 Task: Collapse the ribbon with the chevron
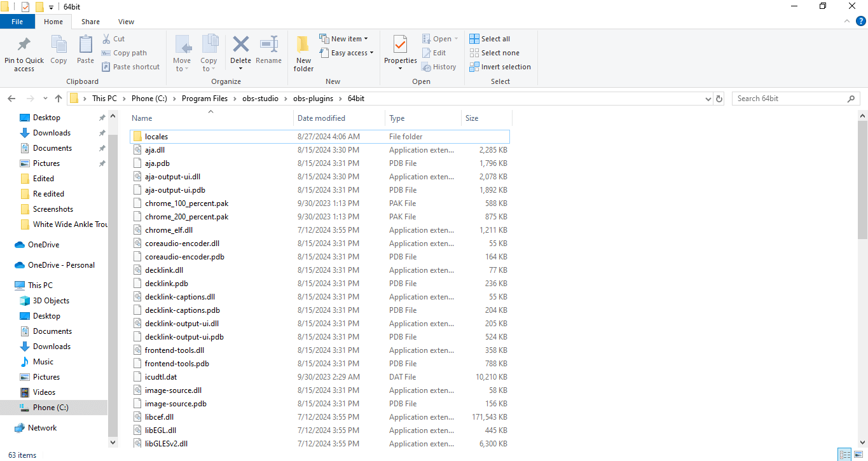pos(848,21)
